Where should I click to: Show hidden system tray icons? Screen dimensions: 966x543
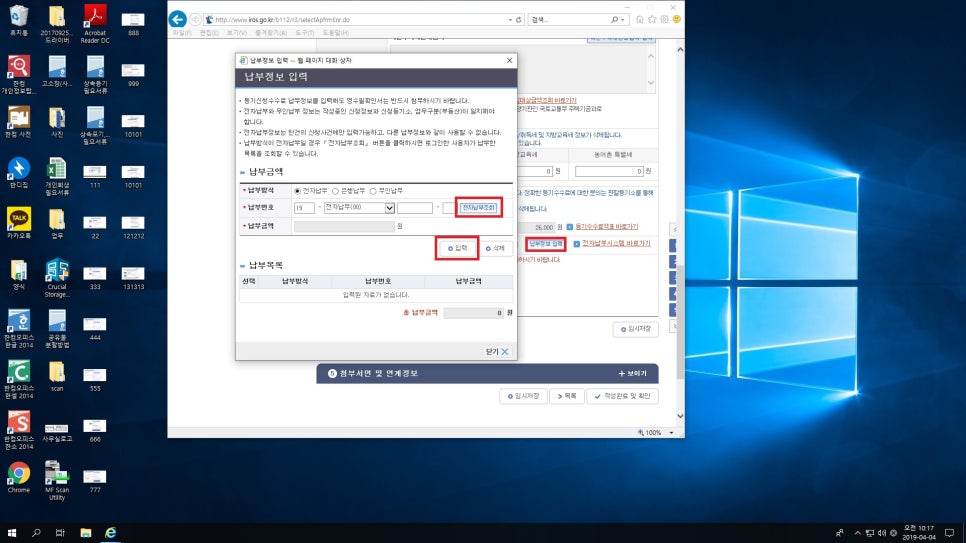[857, 533]
